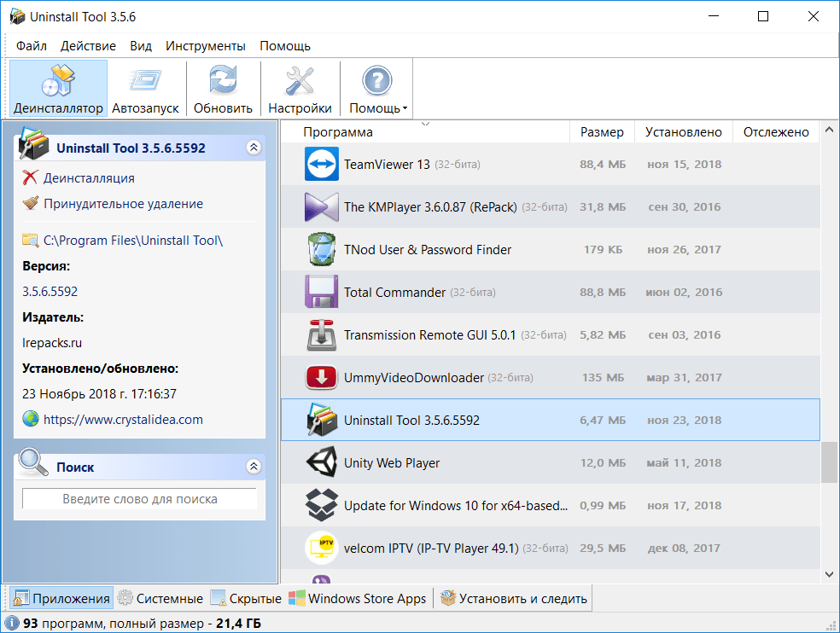
Task: Click The KMPlayer icon in list
Action: (x=322, y=206)
